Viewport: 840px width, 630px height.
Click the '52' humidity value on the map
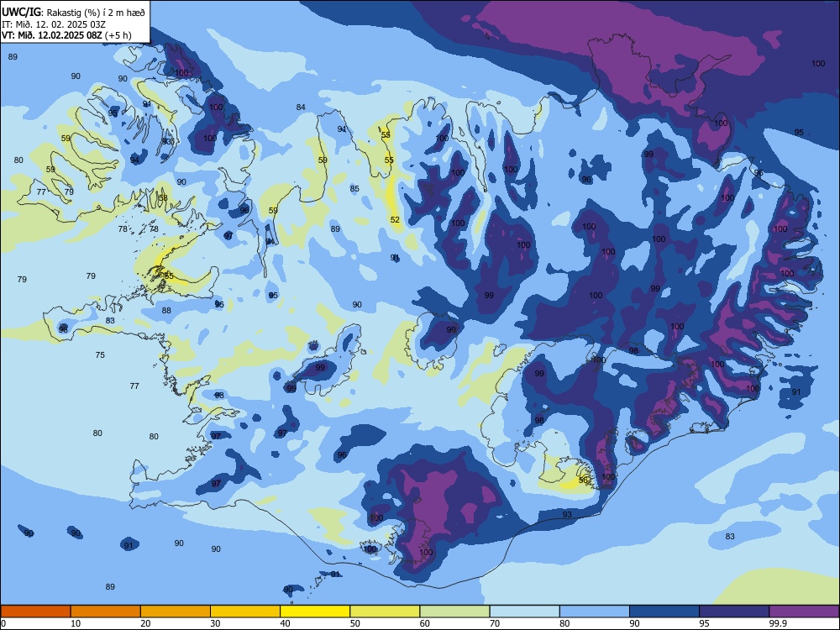click(x=395, y=219)
